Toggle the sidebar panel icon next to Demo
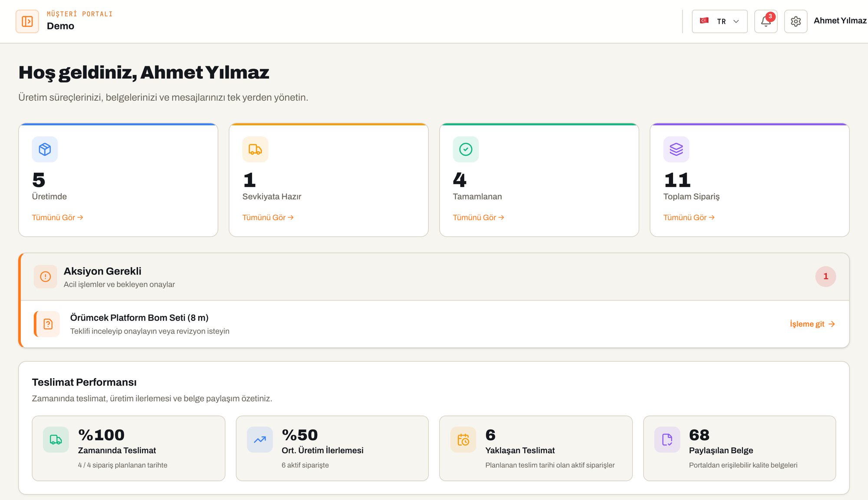 coord(27,21)
